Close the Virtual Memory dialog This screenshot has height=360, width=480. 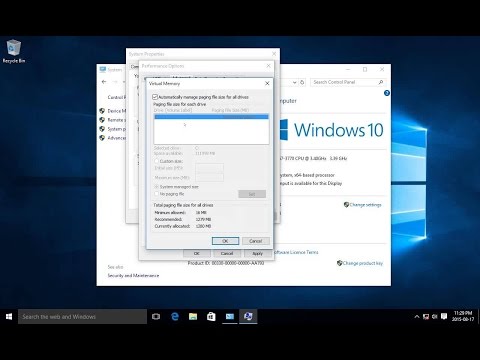tap(267, 83)
